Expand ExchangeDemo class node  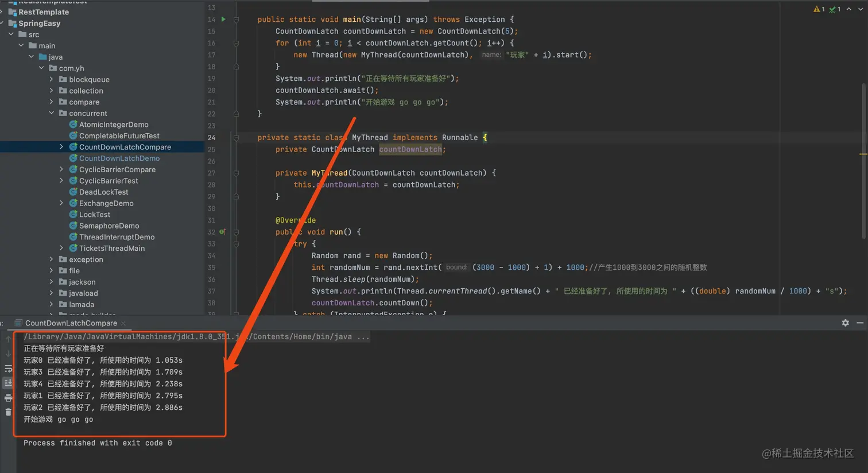62,203
